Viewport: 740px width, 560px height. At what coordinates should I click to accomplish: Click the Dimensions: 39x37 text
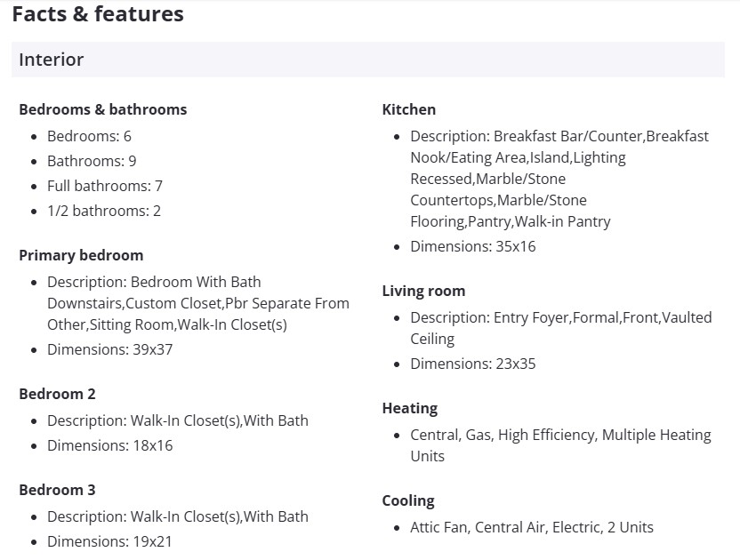tap(110, 349)
